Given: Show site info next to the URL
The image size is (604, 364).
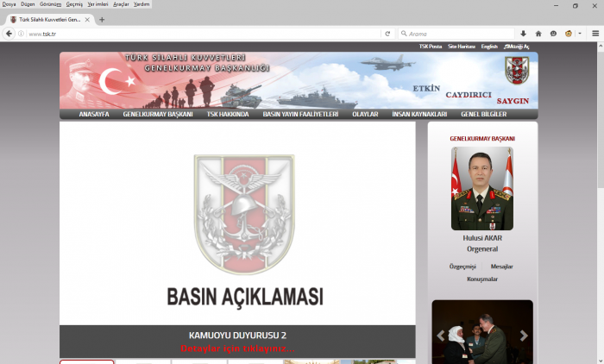Looking at the screenshot, I should click(22, 34).
